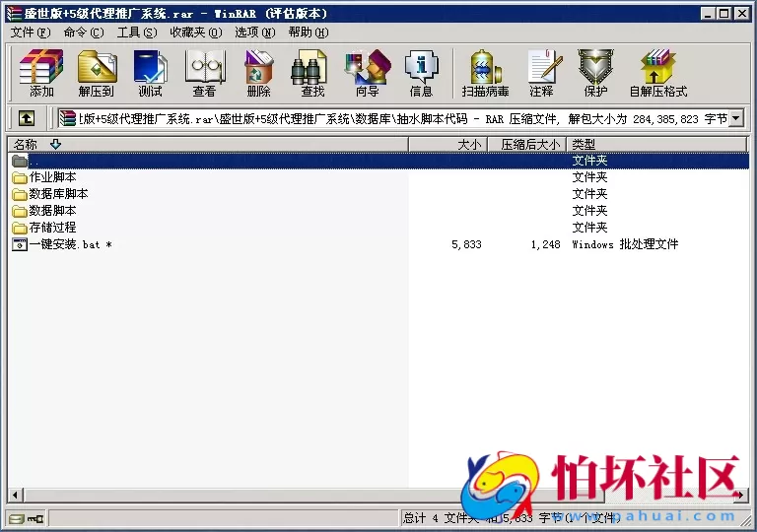Click the 文件夹 type cell of 存储过程
757x532 pixels.
(x=589, y=228)
